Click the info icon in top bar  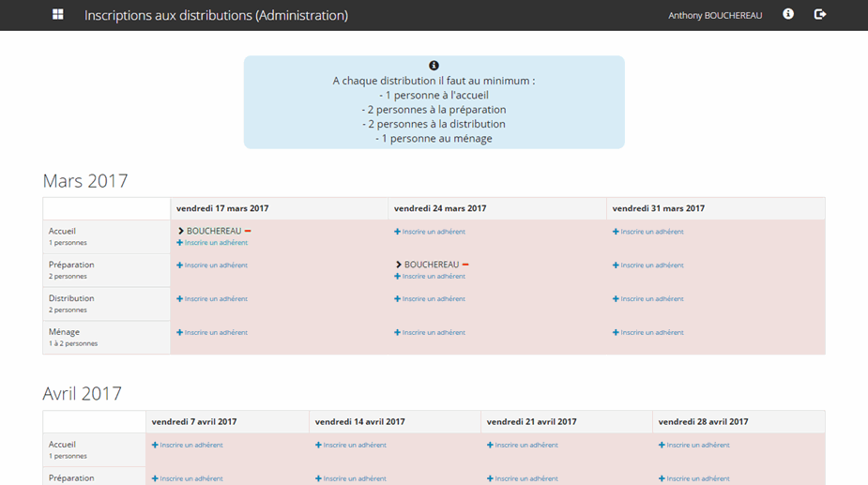(788, 15)
